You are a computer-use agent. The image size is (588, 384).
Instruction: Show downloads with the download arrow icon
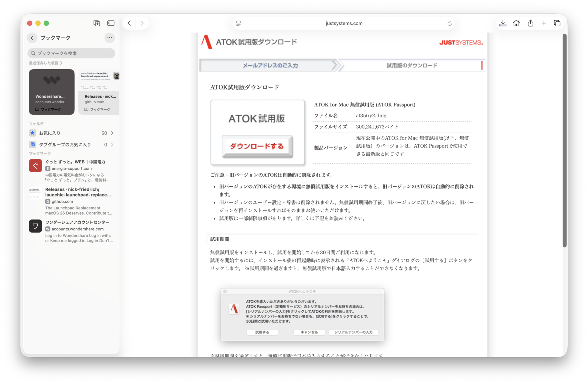[503, 23]
